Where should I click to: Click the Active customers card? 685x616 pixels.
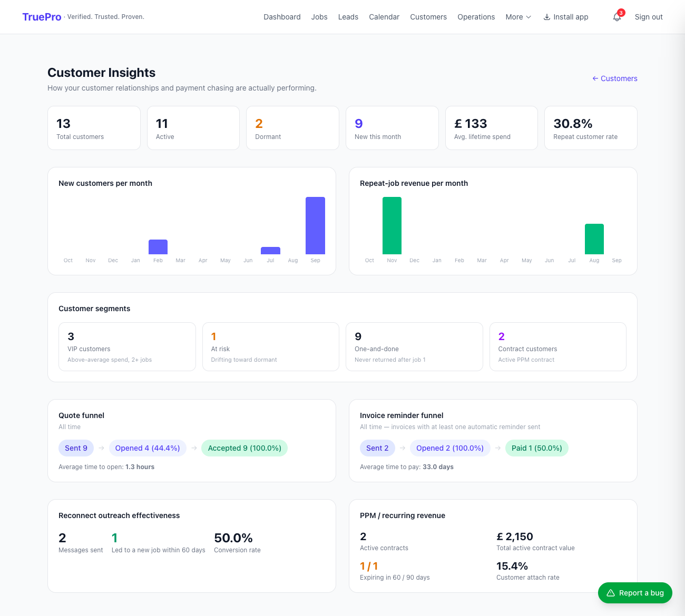click(x=193, y=128)
